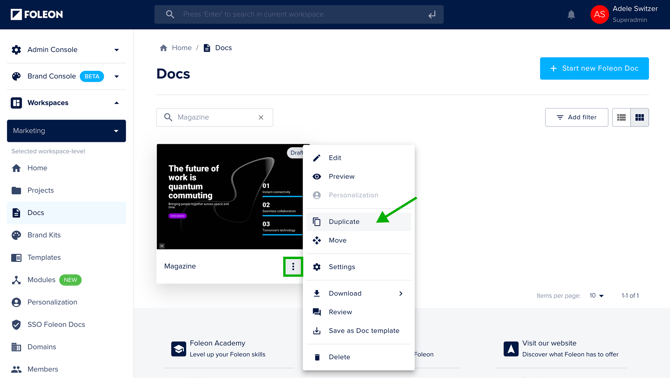This screenshot has width=670, height=378.
Task: Go to Home via breadcrumb link
Action: pos(182,48)
